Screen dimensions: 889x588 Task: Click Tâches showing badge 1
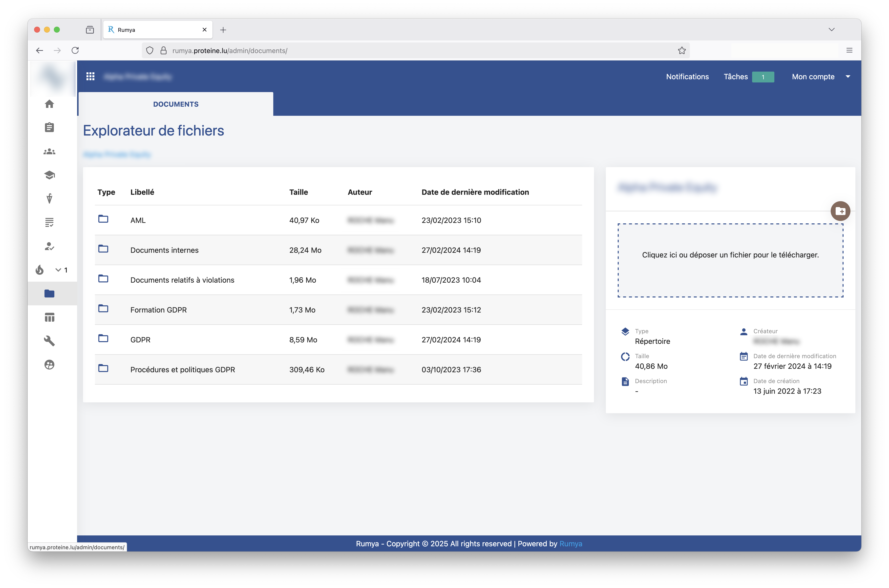point(736,76)
